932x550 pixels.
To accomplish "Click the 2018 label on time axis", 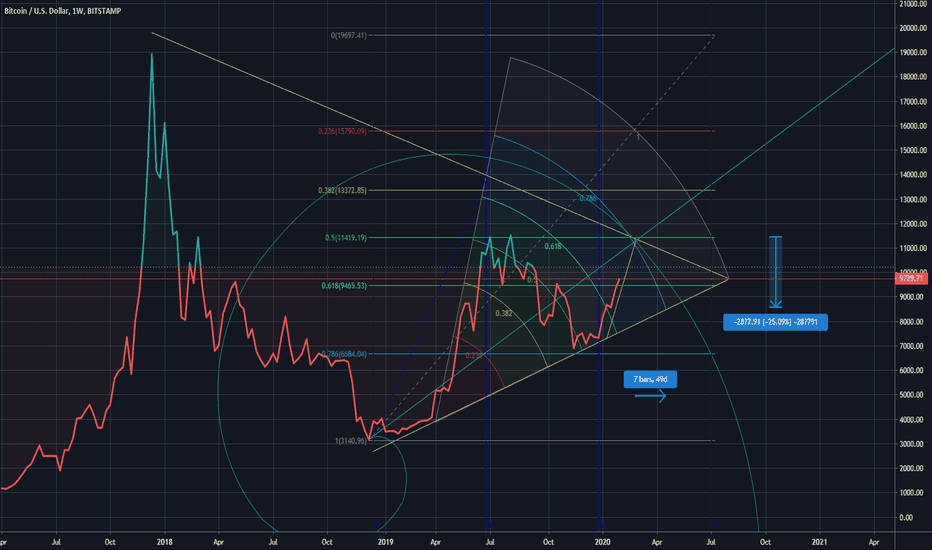I will [165, 542].
